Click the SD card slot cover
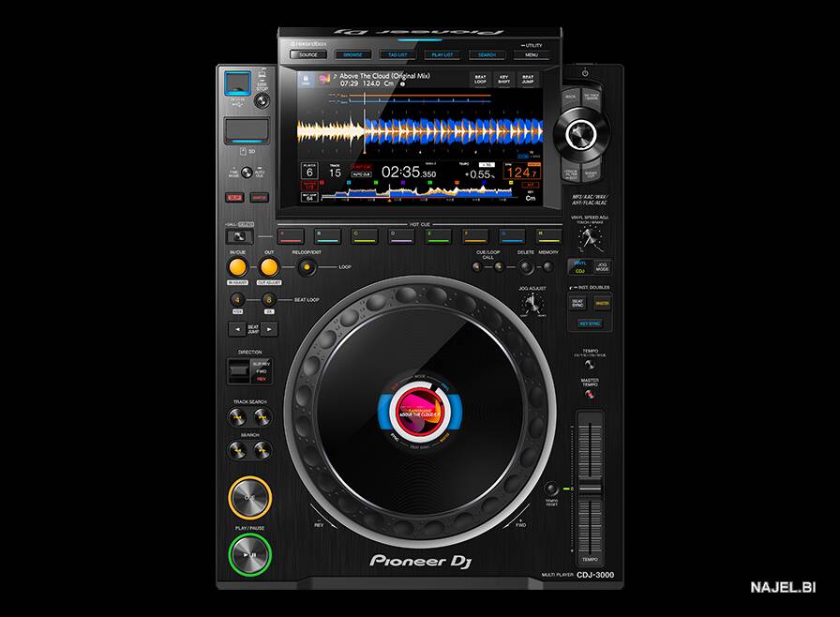Screen dimensions: 840x617 247,130
